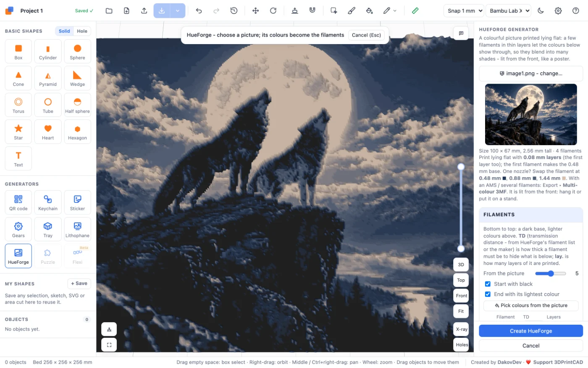Toggle dark mode moon icon
588x368 pixels.
point(541,11)
